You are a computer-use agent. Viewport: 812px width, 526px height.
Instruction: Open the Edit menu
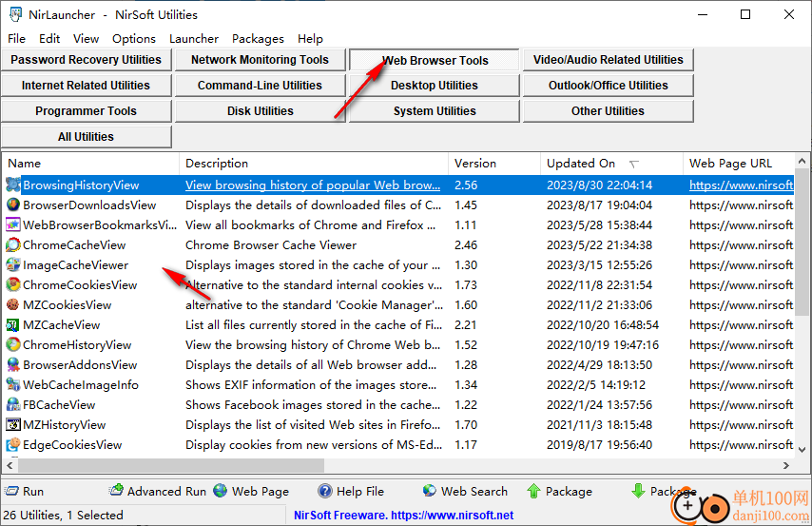[49, 39]
